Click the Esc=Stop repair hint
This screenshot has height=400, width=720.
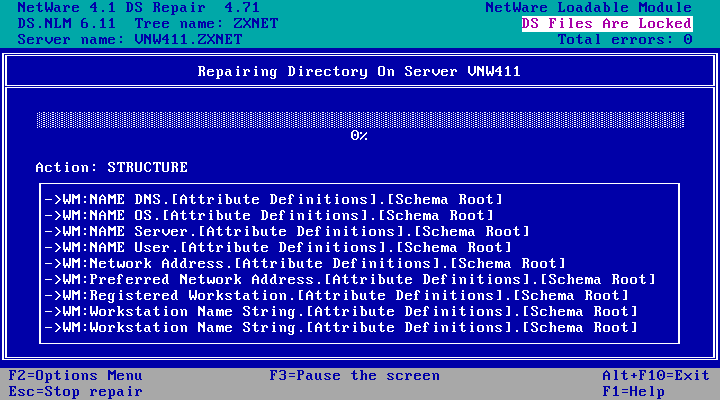[x=76, y=392]
